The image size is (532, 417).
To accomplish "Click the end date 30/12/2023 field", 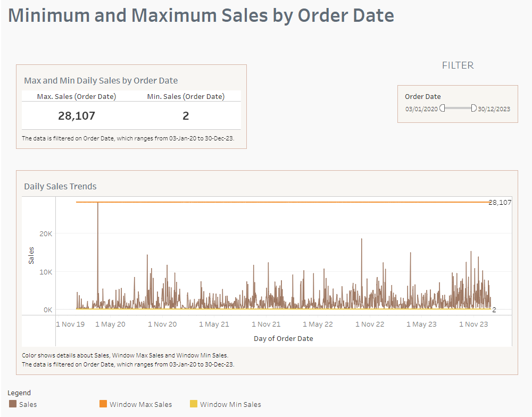I will click(x=494, y=109).
